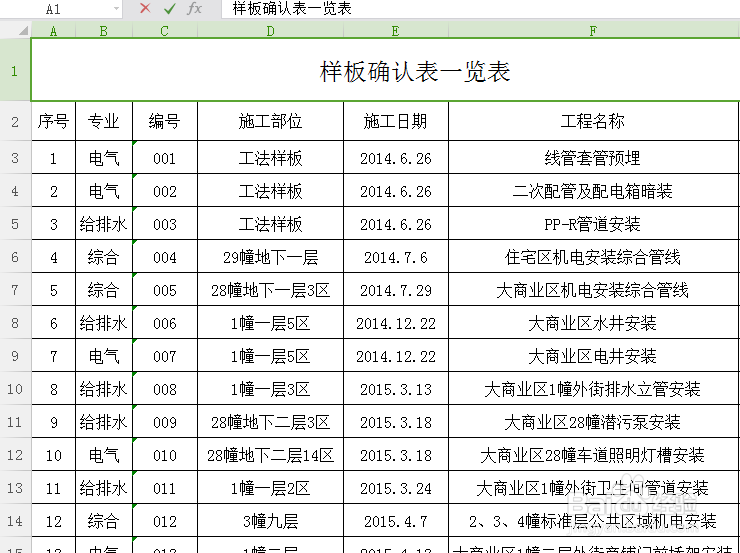Select cell containing 008

(165, 389)
